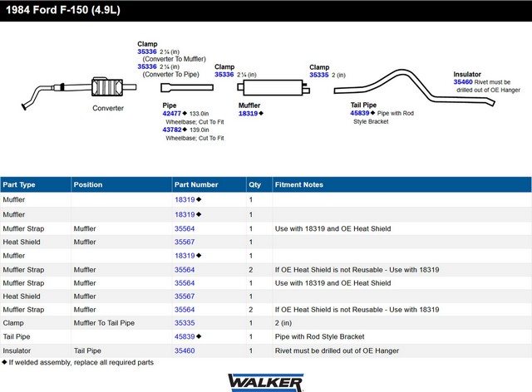Open part 45839 in the table's Tail Pipe row

click(x=185, y=336)
